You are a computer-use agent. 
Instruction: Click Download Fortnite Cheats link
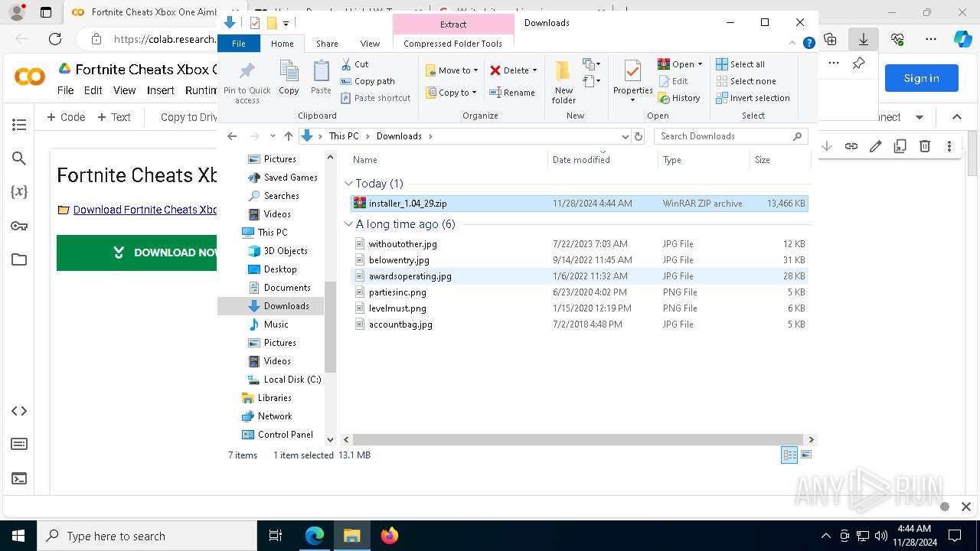pyautogui.click(x=145, y=210)
